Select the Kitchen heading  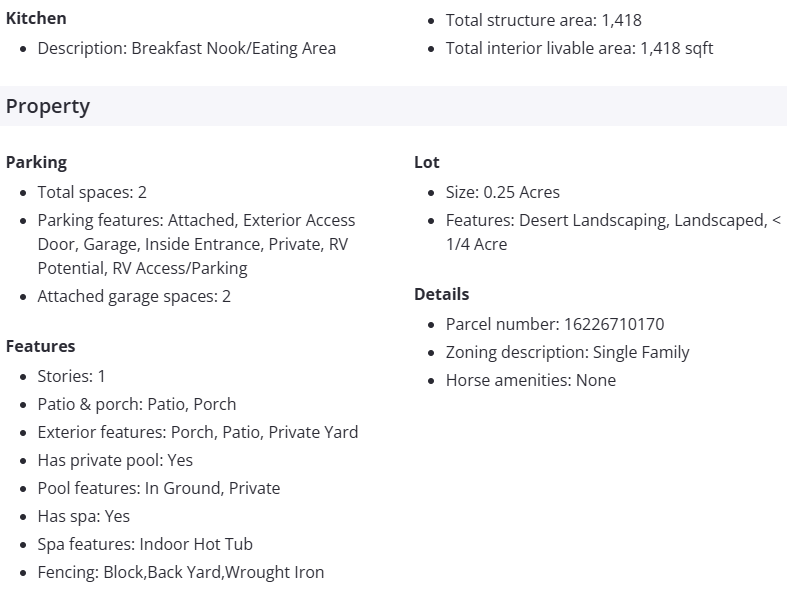36,18
